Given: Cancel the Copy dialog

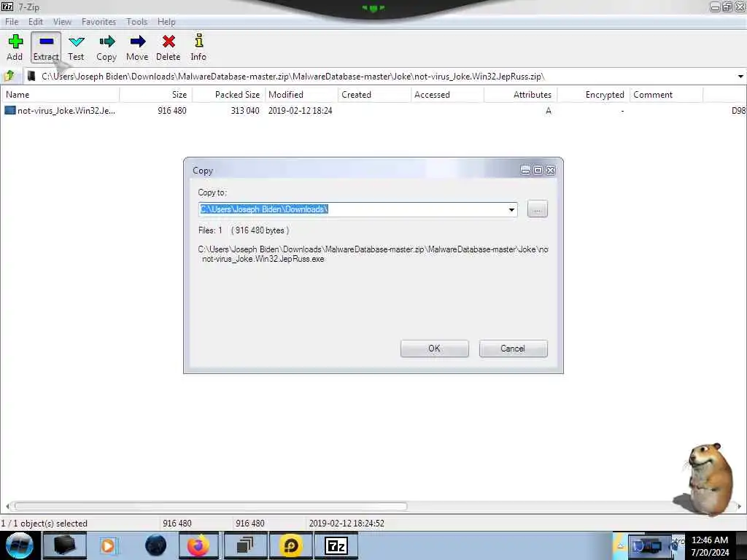Looking at the screenshot, I should 513,349.
